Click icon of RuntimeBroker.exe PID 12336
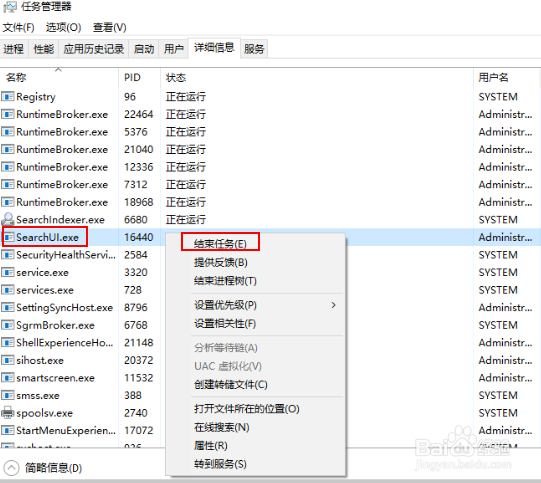541x483 pixels. 8,167
